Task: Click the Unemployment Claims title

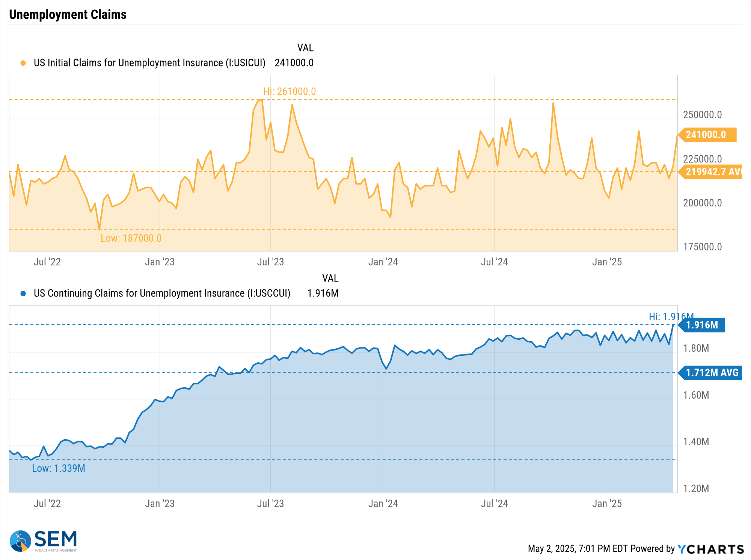Action: coord(68,15)
